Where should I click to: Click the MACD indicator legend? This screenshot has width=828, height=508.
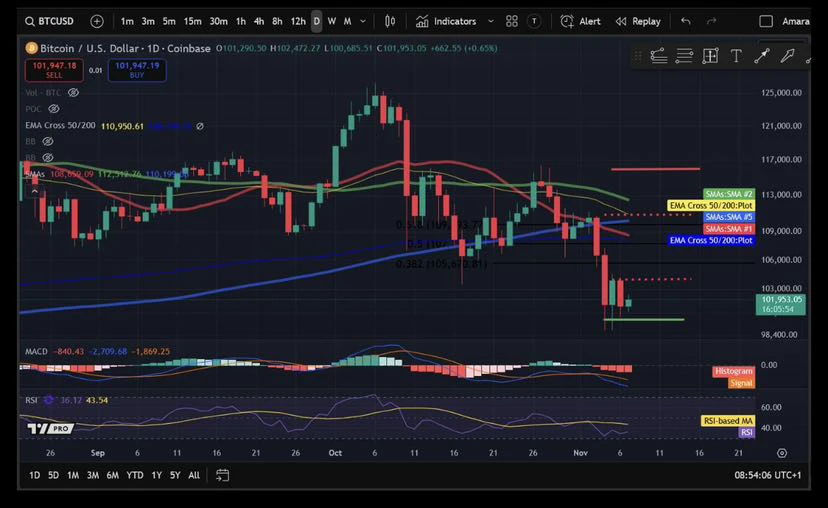36,351
